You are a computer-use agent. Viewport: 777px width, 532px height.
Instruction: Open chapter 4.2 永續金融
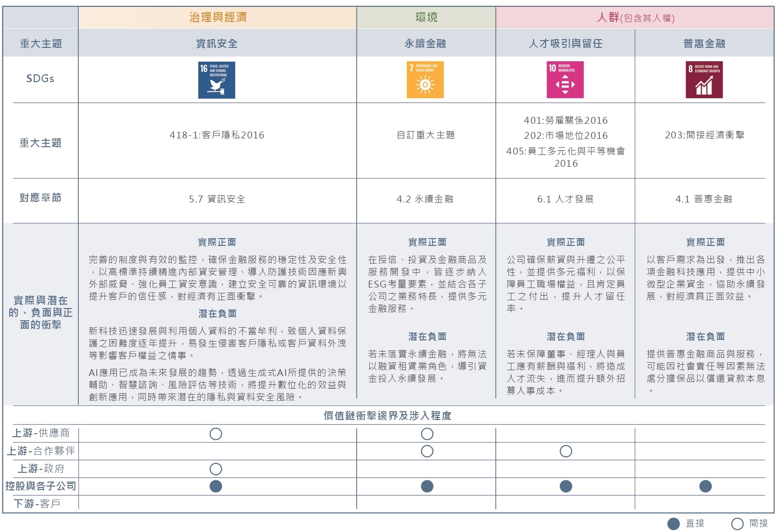click(425, 199)
